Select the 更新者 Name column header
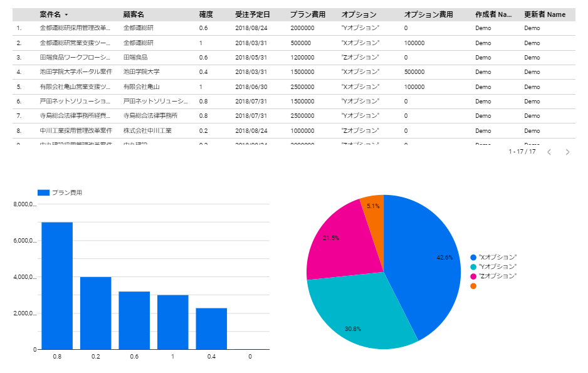588x373 pixels. click(x=545, y=14)
